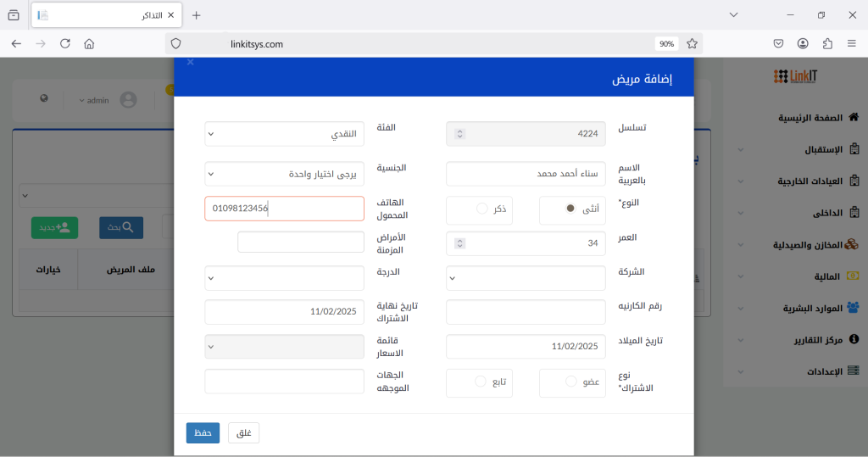Choose عضو subscription type radio button
The height and width of the screenshot is (457, 868).
570,382
